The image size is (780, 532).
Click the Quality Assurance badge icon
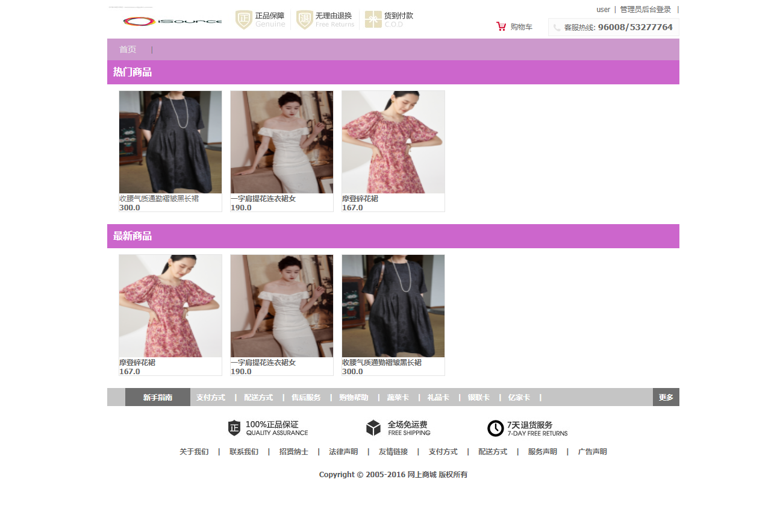[x=234, y=428]
